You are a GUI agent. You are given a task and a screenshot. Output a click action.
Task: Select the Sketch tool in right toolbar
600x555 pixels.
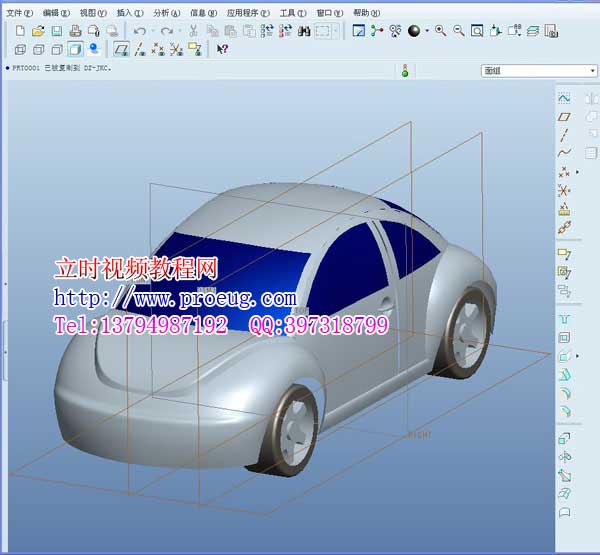(564, 98)
